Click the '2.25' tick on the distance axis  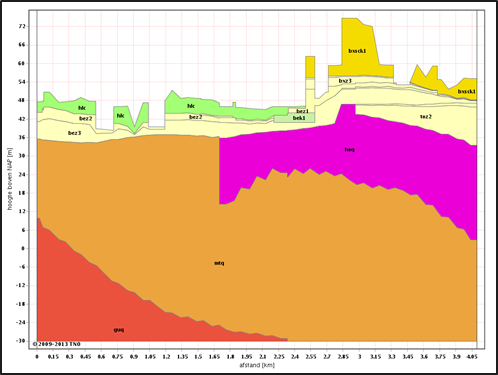tap(279, 357)
